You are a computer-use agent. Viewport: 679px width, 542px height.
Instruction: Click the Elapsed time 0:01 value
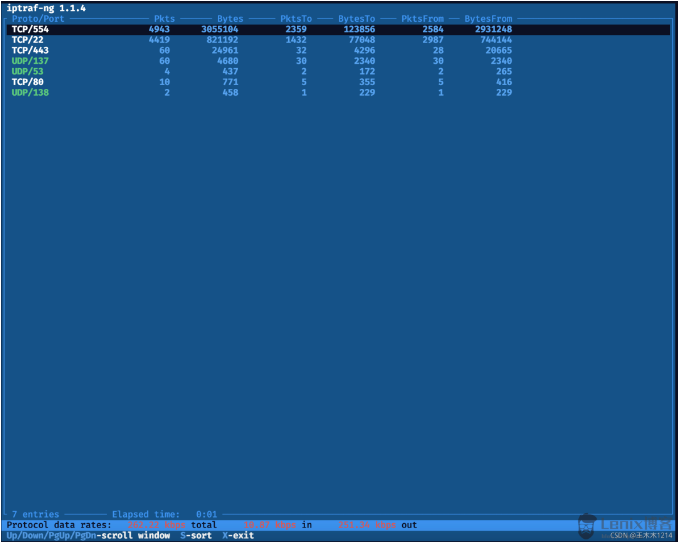coord(207,514)
